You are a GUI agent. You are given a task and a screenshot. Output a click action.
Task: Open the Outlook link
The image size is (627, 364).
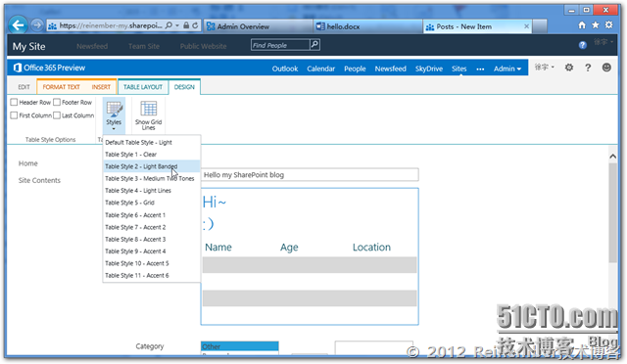tap(285, 68)
